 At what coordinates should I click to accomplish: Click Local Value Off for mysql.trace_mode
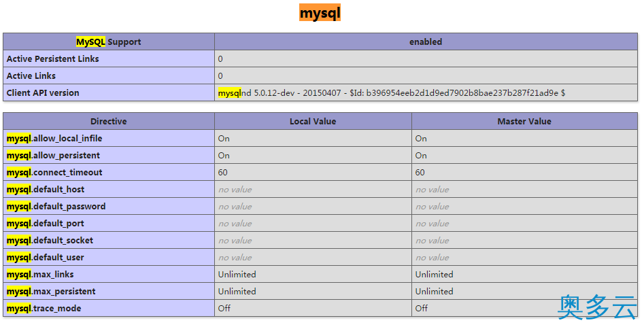pyautogui.click(x=224, y=308)
